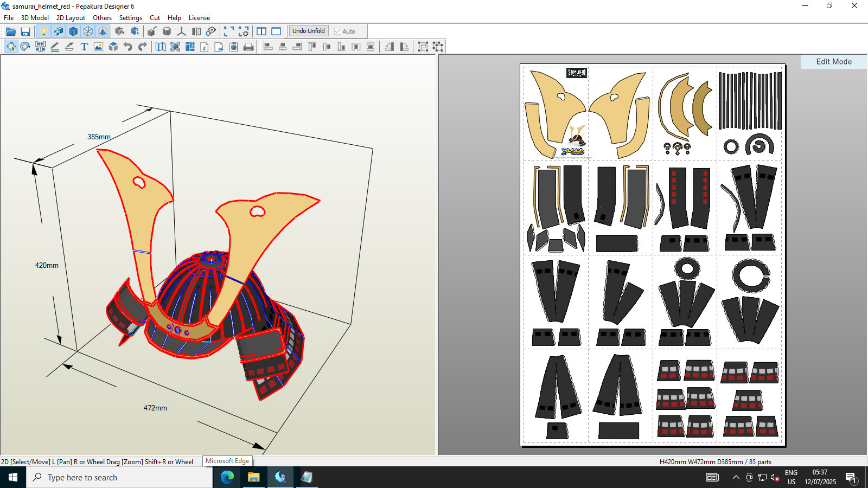Click the Insert image icon
The width and height of the screenshot is (868, 488).
[x=98, y=47]
